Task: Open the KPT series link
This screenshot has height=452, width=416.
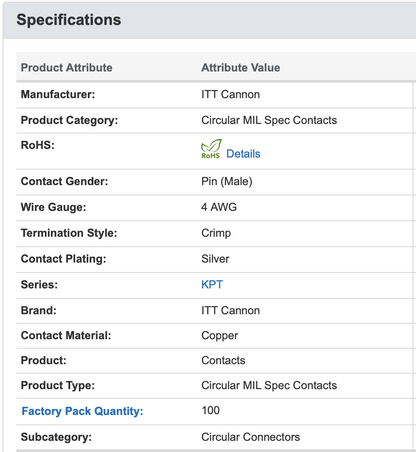Action: [x=212, y=284]
